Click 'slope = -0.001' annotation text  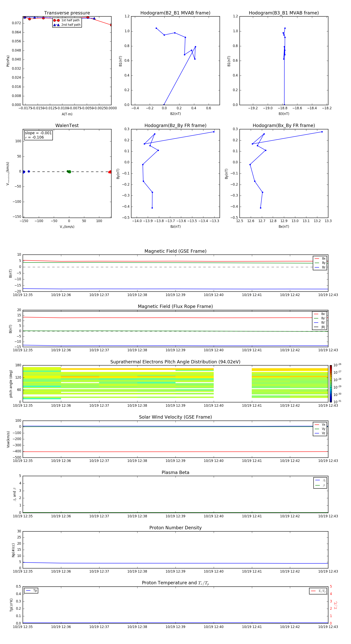click(38, 133)
